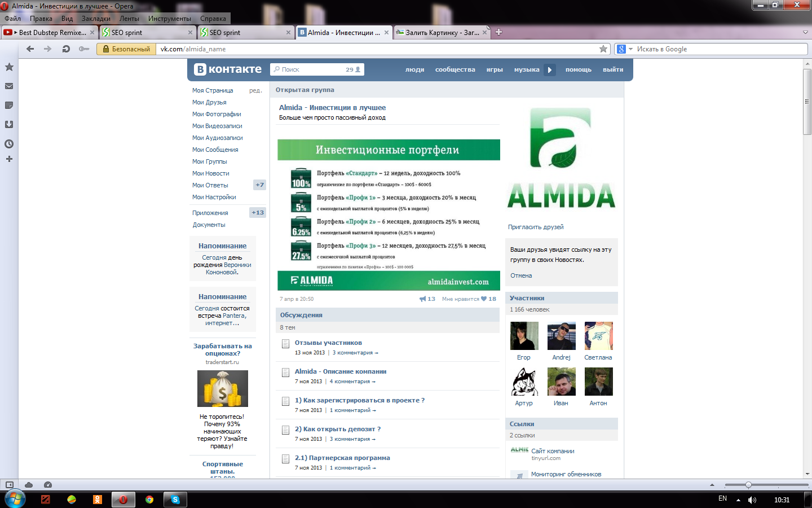Click the volume speaker icon in system tray
The width and height of the screenshot is (812, 508).
[x=752, y=500]
